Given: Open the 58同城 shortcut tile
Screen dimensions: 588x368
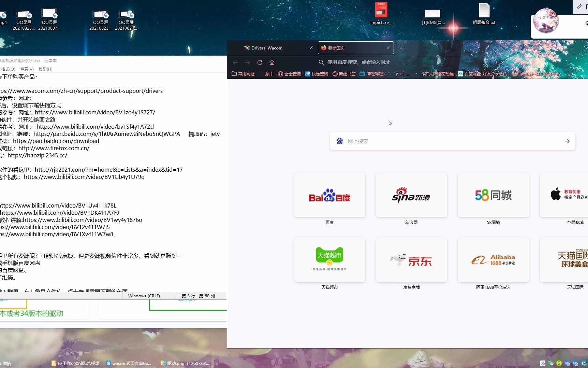Looking at the screenshot, I should coord(493,195).
